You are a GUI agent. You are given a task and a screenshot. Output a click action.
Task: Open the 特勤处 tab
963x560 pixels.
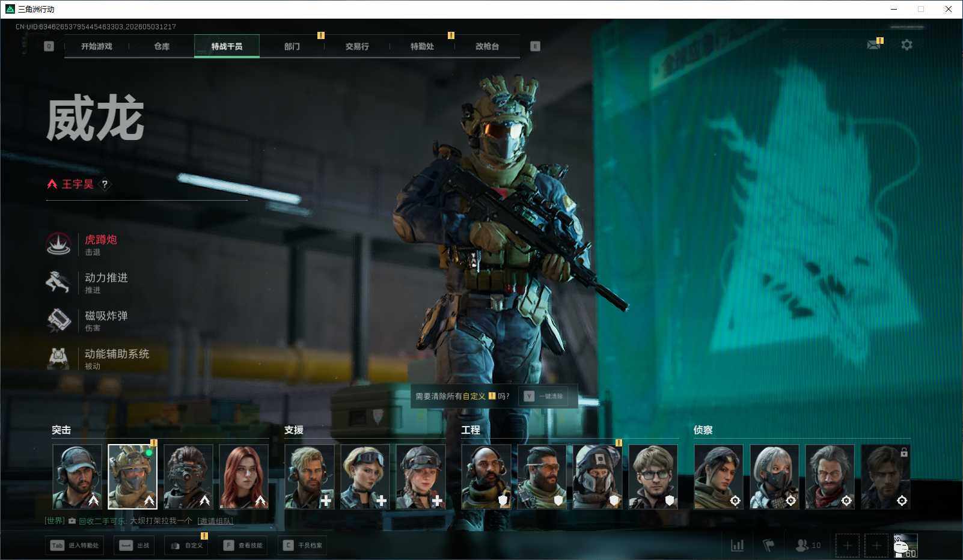(x=422, y=46)
